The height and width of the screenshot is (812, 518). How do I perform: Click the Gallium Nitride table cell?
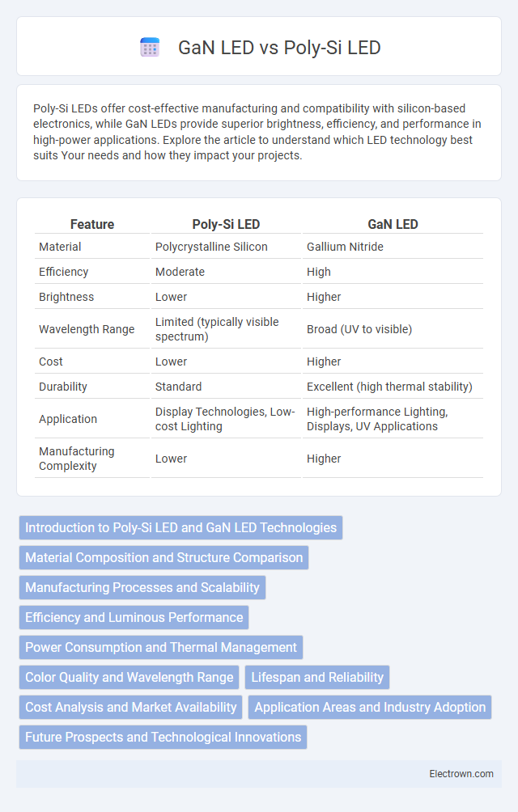click(345, 247)
